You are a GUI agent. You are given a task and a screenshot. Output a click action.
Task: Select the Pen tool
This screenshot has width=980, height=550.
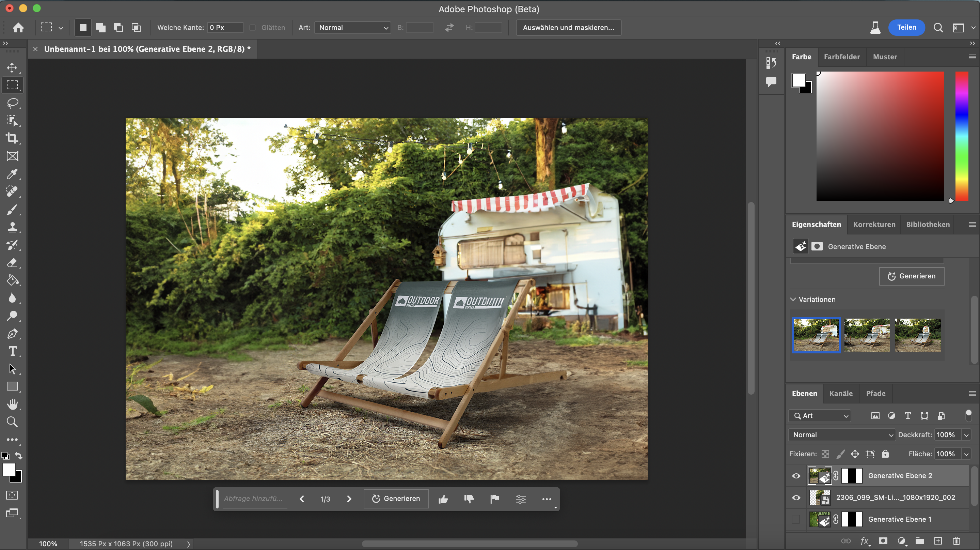tap(12, 334)
